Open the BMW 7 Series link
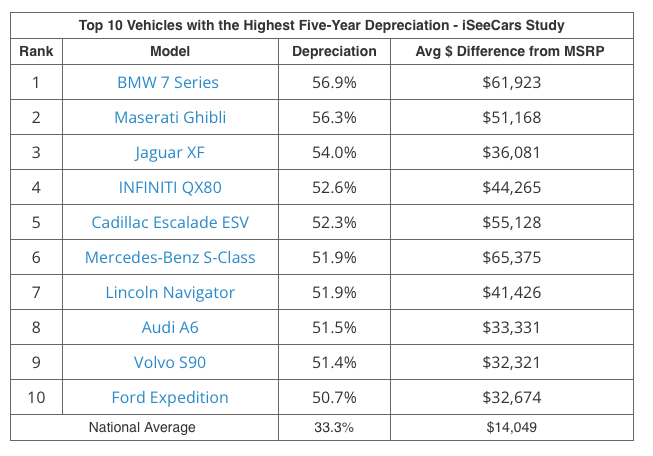The height and width of the screenshot is (456, 653). click(170, 82)
